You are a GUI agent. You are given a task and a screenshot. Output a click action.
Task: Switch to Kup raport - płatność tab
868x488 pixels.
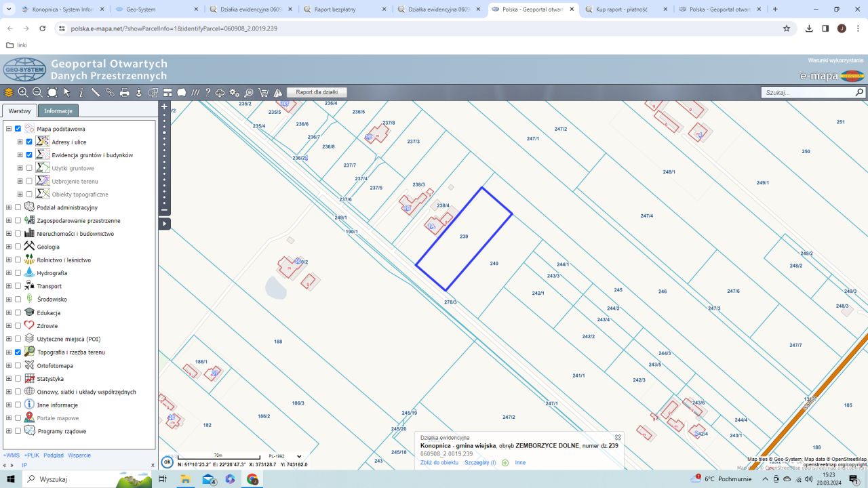627,9
